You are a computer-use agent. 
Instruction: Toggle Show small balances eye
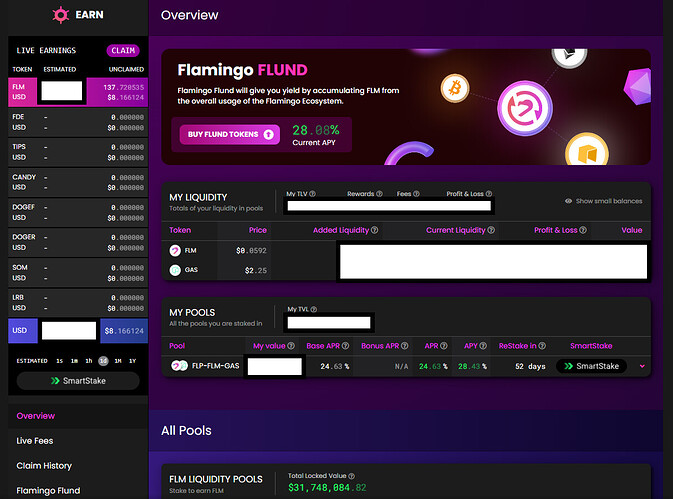coord(568,201)
